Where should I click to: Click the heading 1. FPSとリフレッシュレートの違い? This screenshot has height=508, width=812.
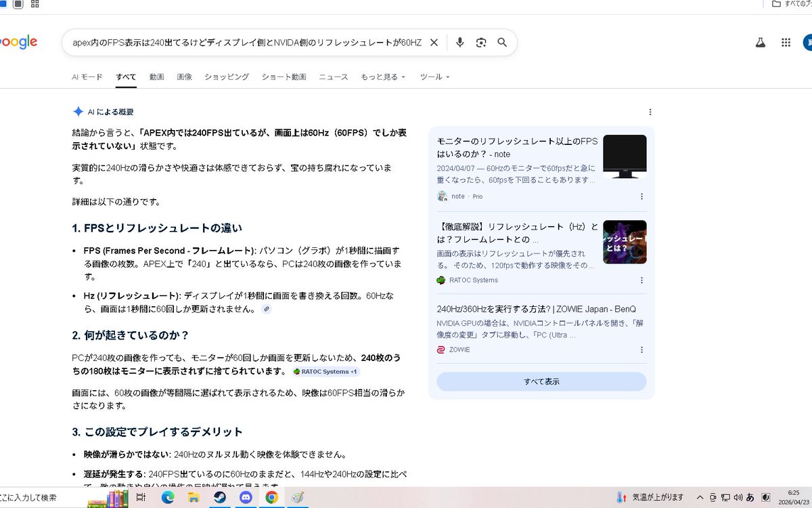pos(157,228)
